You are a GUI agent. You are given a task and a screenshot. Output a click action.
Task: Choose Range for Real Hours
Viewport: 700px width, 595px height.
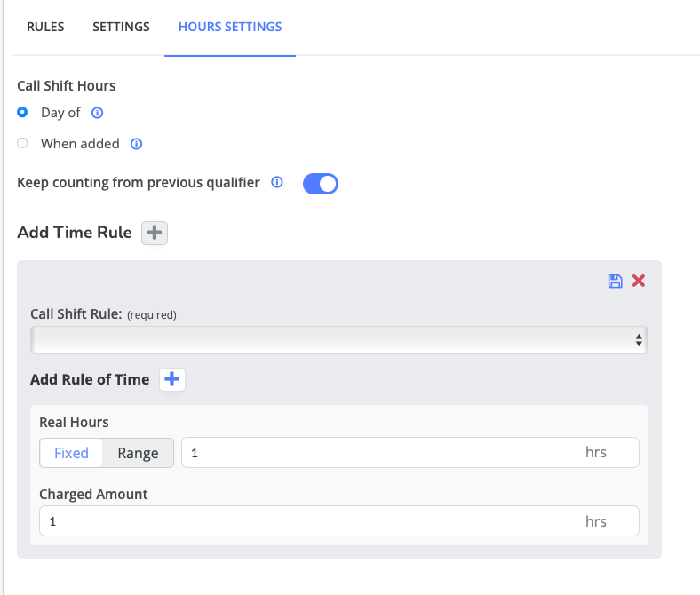(x=138, y=453)
